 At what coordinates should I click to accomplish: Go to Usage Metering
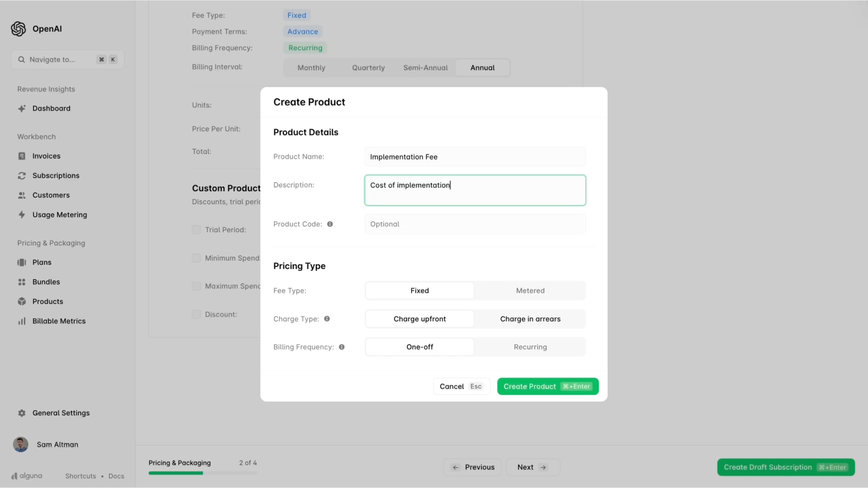59,215
